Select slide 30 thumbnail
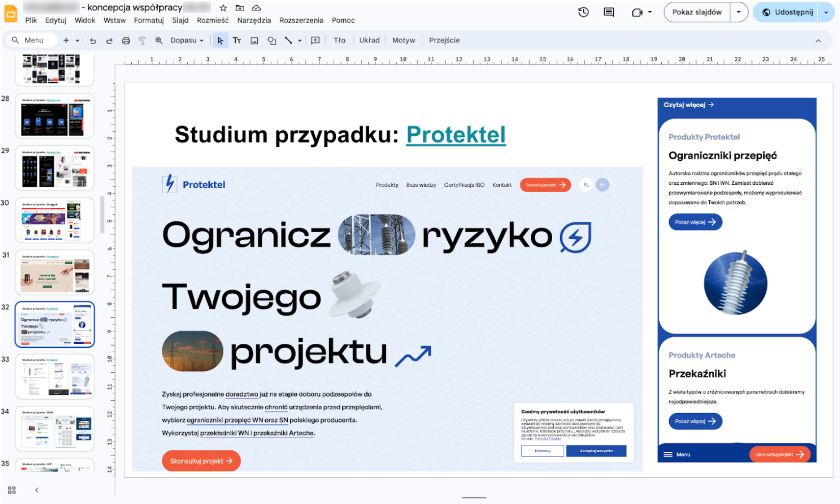 click(x=55, y=220)
